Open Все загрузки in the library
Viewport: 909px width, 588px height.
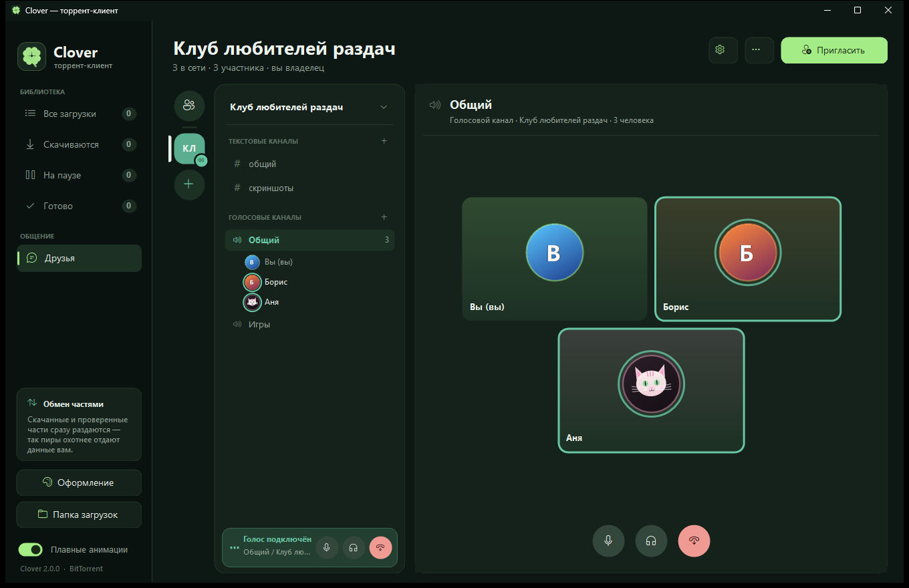[80, 114]
